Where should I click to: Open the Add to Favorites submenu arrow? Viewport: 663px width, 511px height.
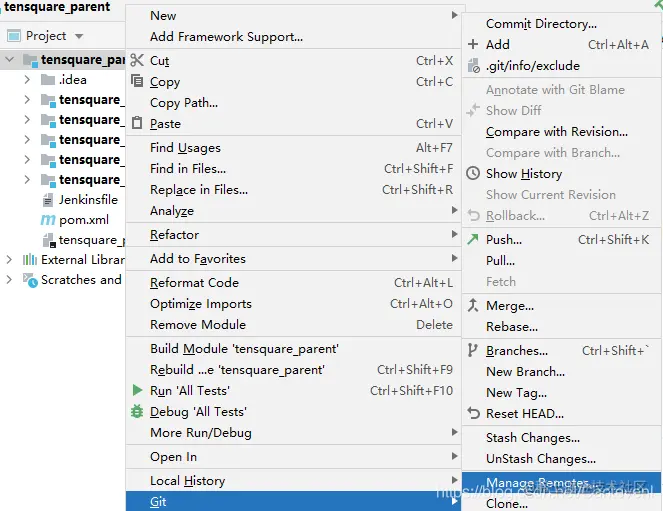(x=455, y=258)
